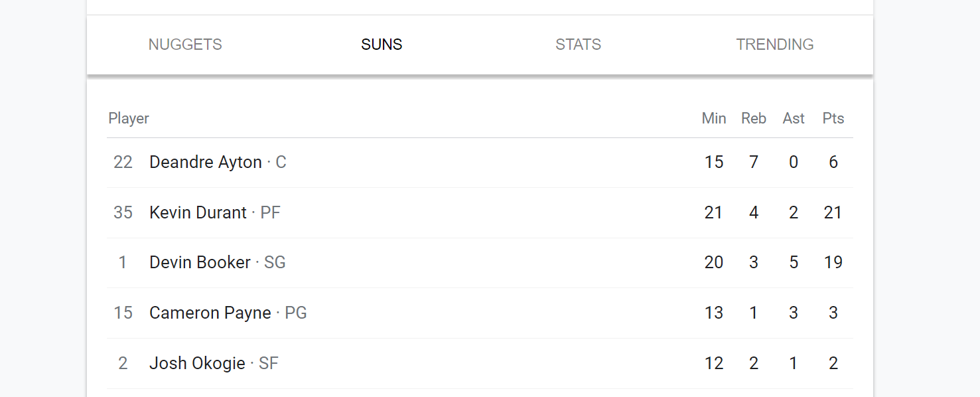Click the Reb column header
This screenshot has width=980, height=397.
point(754,118)
